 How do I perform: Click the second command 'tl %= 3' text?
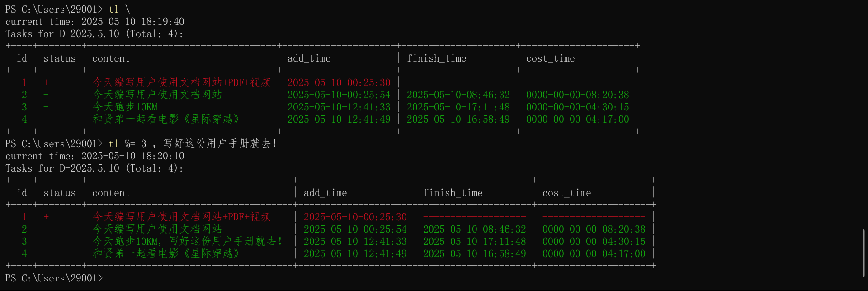[x=127, y=144]
